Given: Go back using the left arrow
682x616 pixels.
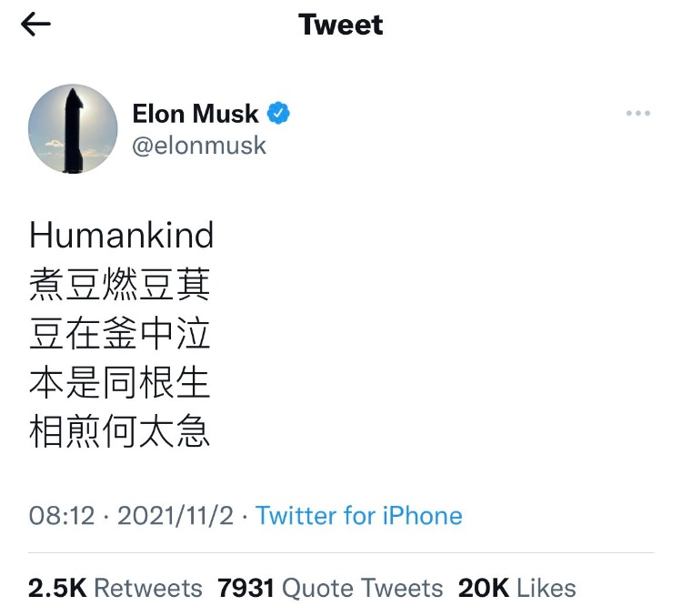Looking at the screenshot, I should (x=35, y=25).
